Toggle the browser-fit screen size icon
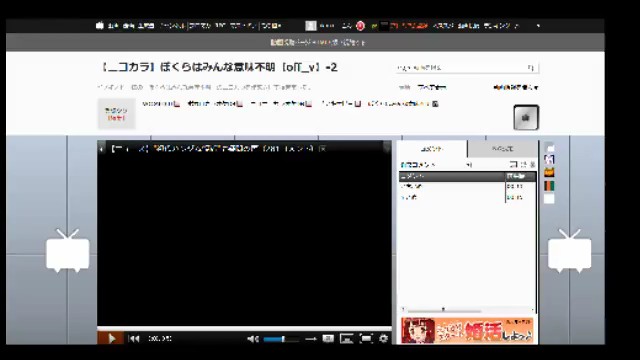Image resolution: width=640 pixels, height=360 pixels. 347,338
